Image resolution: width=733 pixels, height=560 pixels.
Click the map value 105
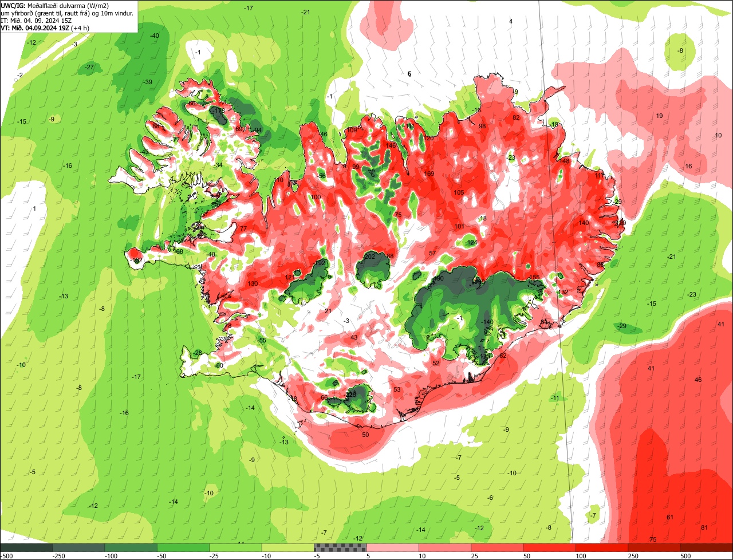459,192
